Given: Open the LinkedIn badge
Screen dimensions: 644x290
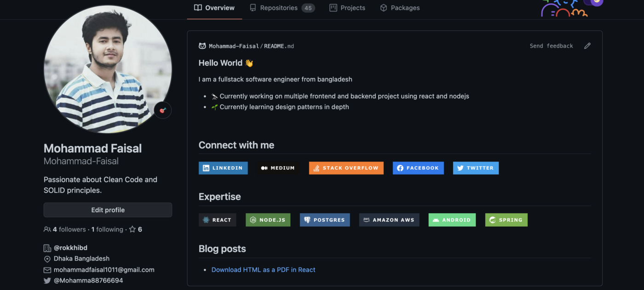Looking at the screenshot, I should tap(223, 168).
